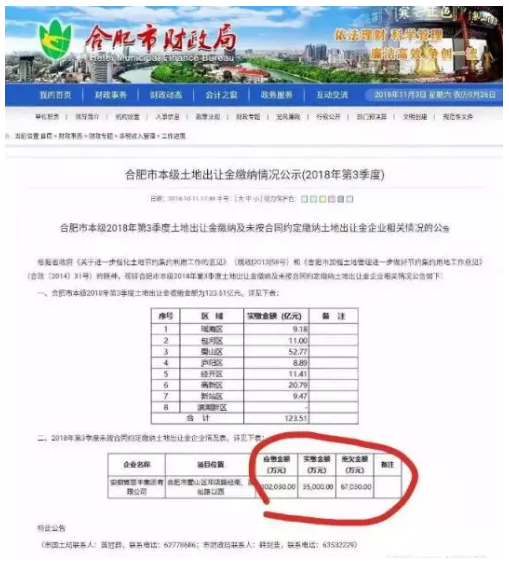Open the 政务服务 main navigation tab

[x=276, y=95]
